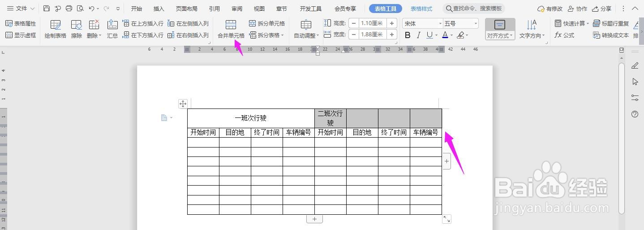The image size is (644, 230).
Task: Click the 汇总 summary icon
Action: [112, 30]
